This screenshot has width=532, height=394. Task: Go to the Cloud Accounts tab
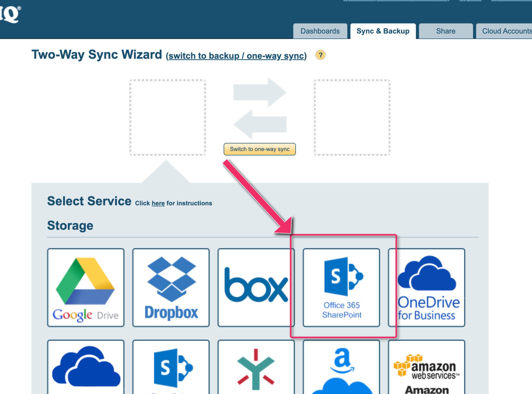click(504, 31)
